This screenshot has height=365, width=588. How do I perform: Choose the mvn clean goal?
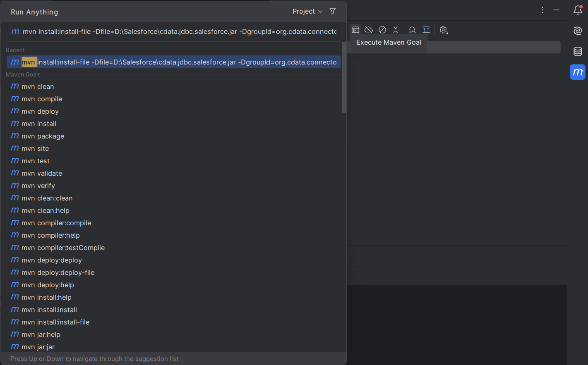click(38, 86)
